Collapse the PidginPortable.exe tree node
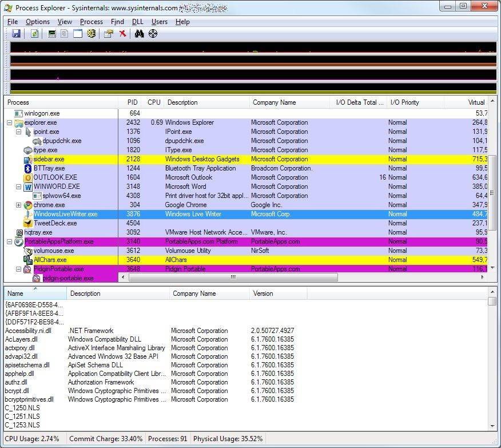Image resolution: width=501 pixels, height=448 pixels. pos(18,269)
